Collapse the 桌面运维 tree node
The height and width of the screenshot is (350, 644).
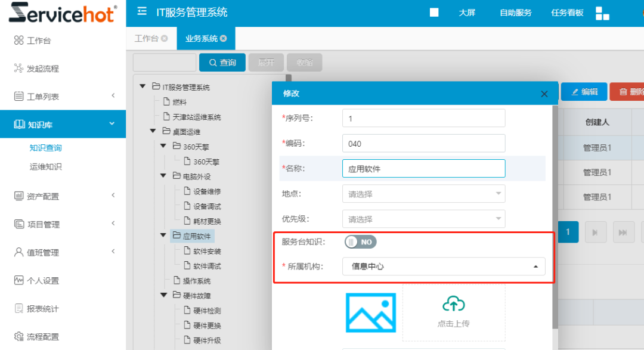pos(153,131)
